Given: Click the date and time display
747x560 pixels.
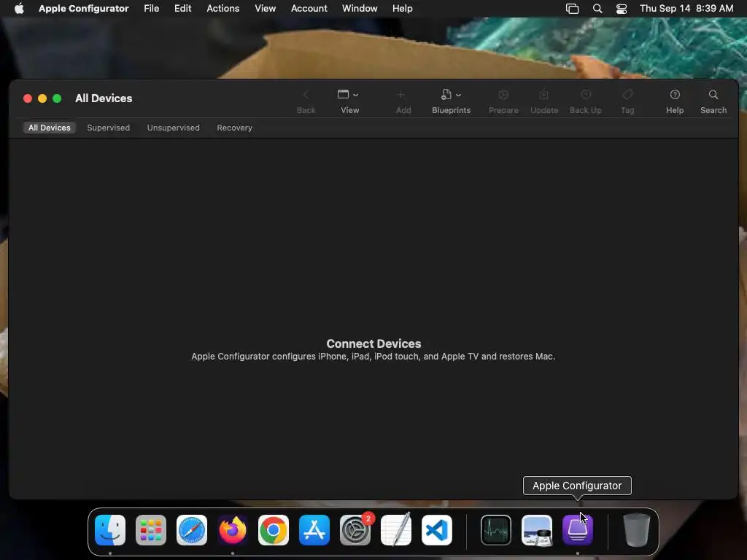Looking at the screenshot, I should [x=686, y=8].
